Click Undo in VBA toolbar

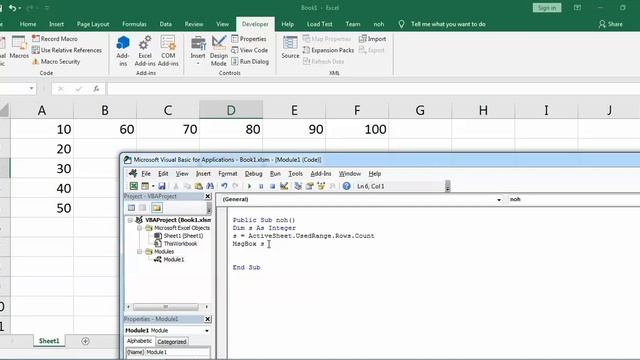[x=224, y=186]
